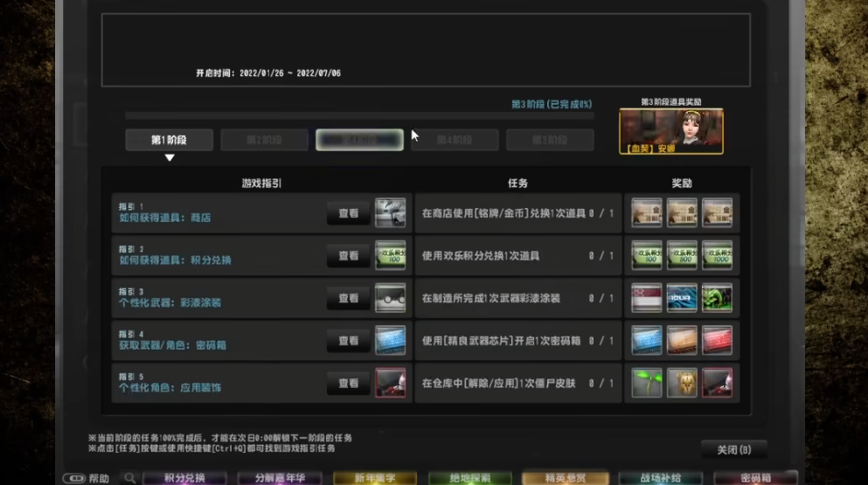Click the task text 使用欢乐积分兑换1次道具
Screen dimensions: 868x485
tap(481, 256)
